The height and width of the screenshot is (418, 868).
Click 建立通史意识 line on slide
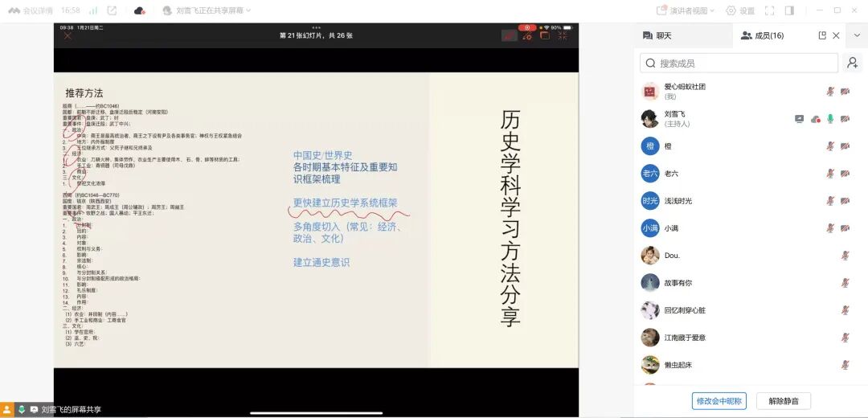click(321, 262)
